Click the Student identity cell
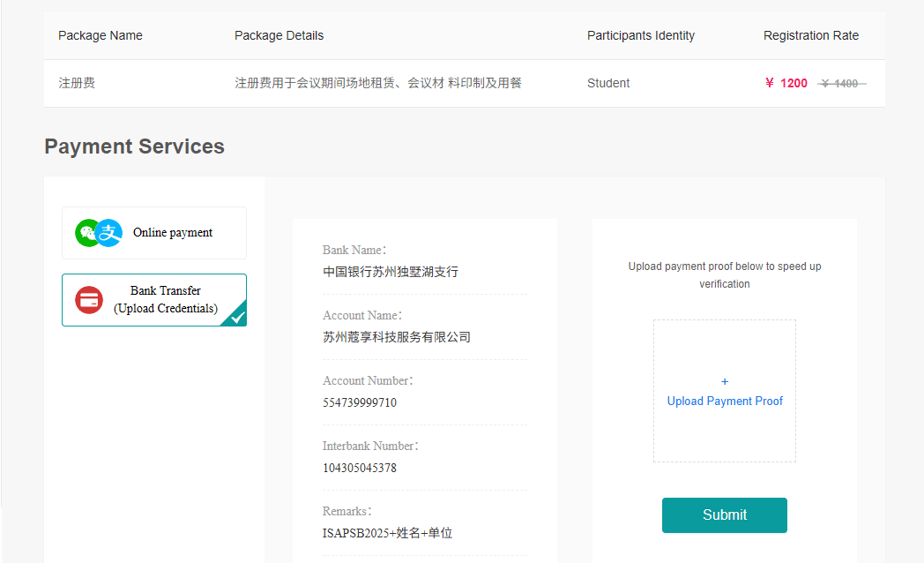 [x=608, y=83]
